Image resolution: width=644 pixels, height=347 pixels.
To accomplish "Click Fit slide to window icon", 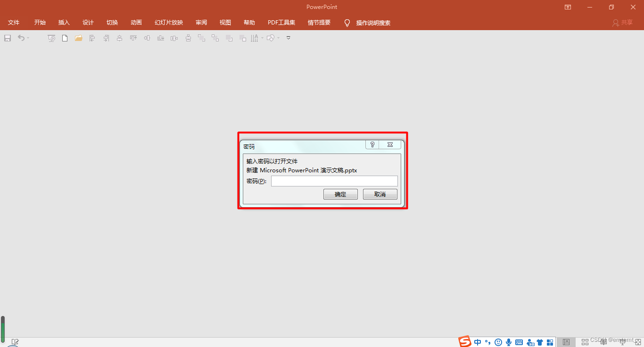I will tap(638, 342).
